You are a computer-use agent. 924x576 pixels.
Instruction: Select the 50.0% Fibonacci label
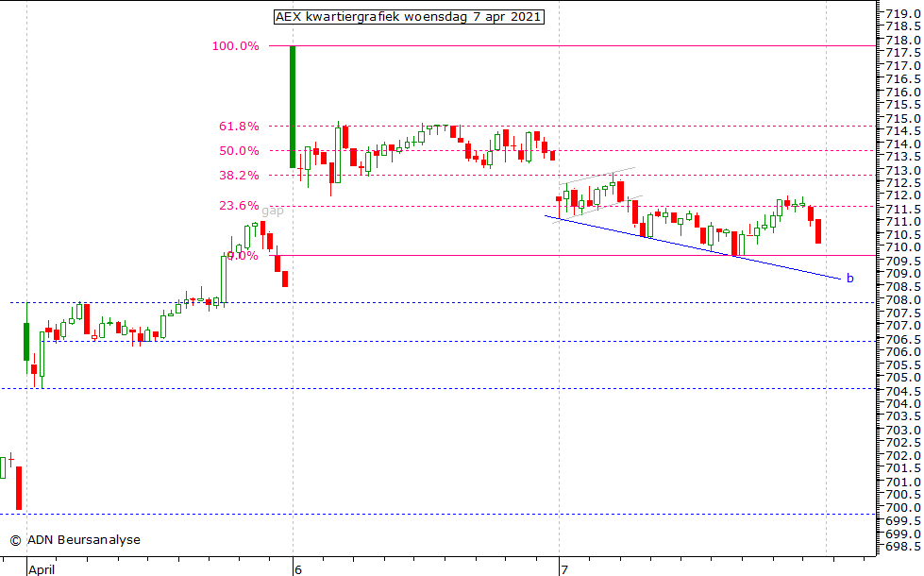tap(239, 151)
